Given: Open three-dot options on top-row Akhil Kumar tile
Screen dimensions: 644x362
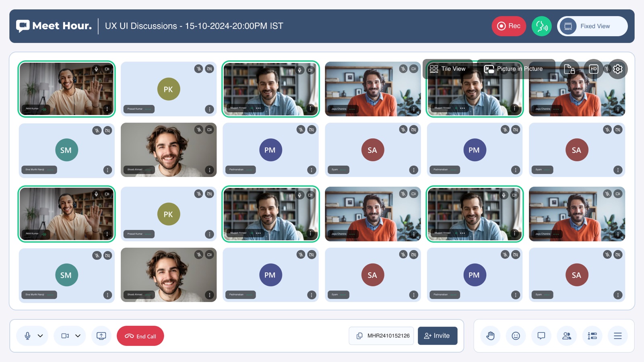Looking at the screenshot, I should pyautogui.click(x=107, y=109).
